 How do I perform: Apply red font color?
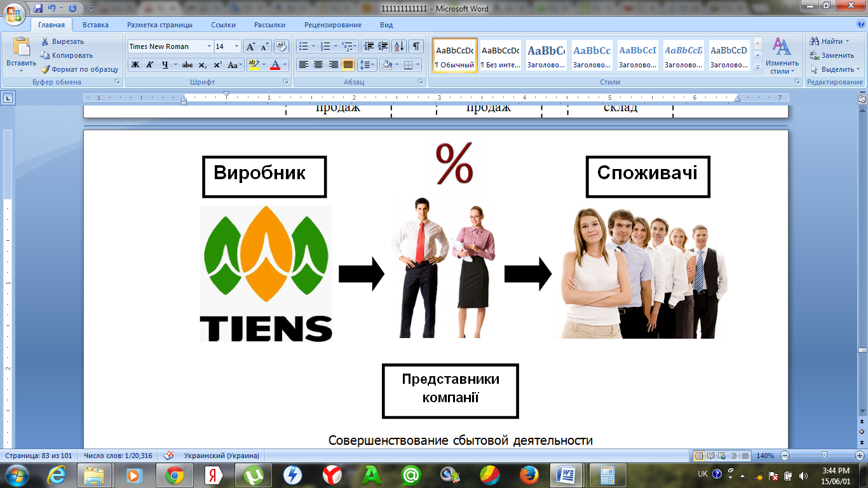(275, 65)
